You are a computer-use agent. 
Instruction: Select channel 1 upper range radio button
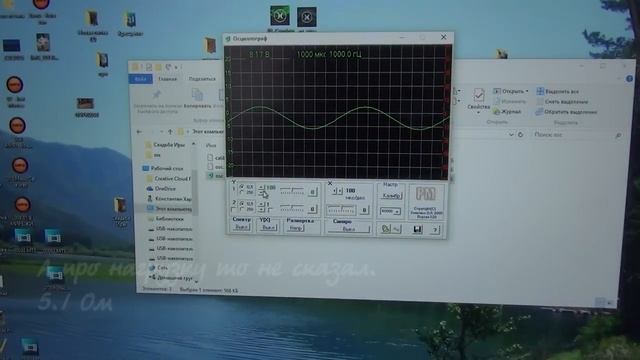coord(242,187)
